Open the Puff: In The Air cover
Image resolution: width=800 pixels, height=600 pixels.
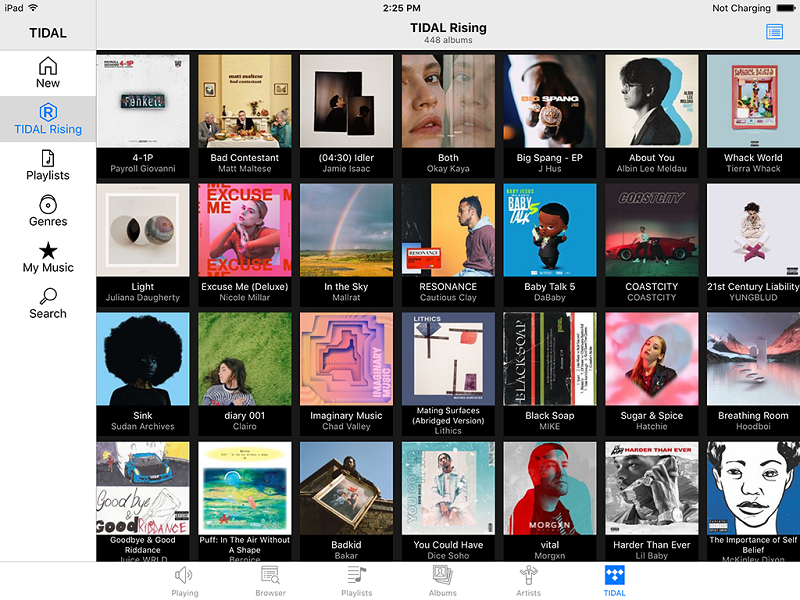point(245,488)
